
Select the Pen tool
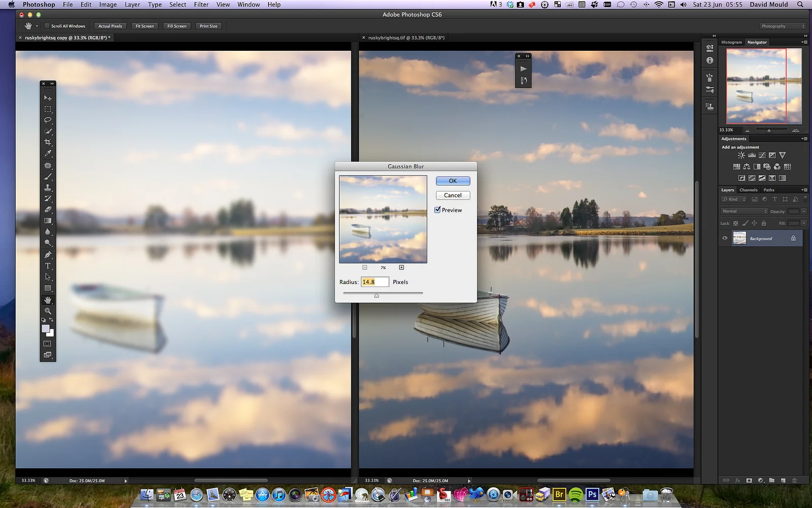48,255
